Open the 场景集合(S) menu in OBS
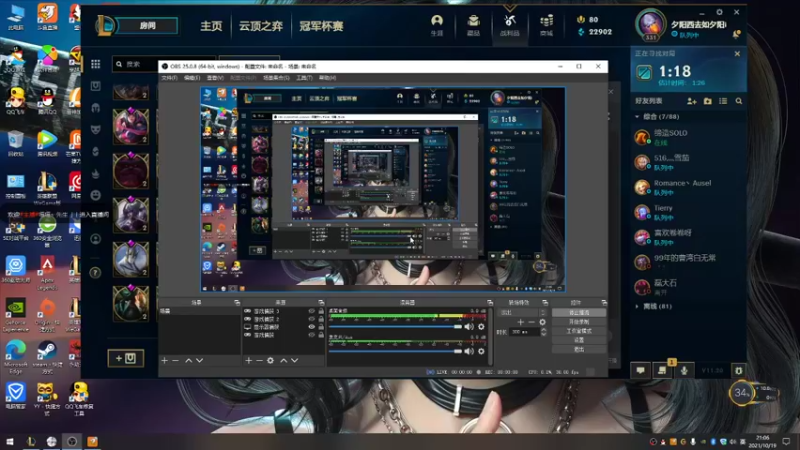 tap(276, 78)
